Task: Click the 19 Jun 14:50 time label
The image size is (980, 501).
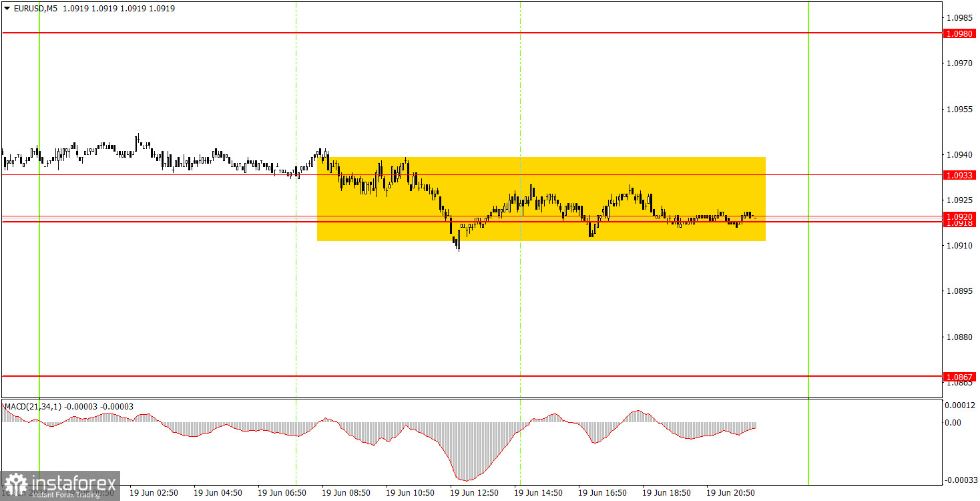Action: pyautogui.click(x=537, y=492)
